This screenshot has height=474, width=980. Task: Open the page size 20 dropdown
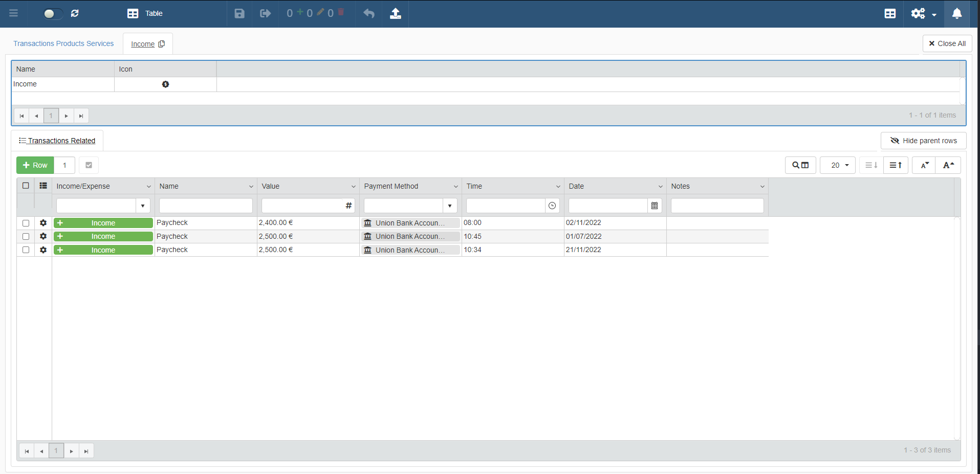(838, 165)
